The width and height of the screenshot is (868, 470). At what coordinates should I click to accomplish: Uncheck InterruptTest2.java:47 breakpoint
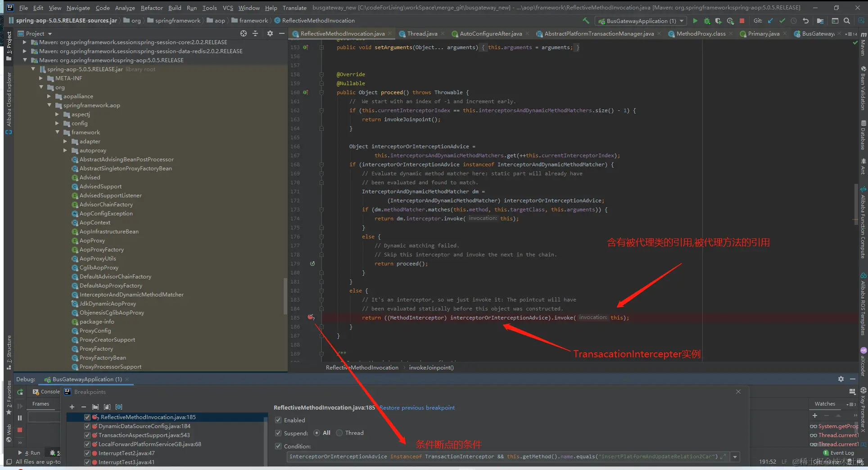87,453
